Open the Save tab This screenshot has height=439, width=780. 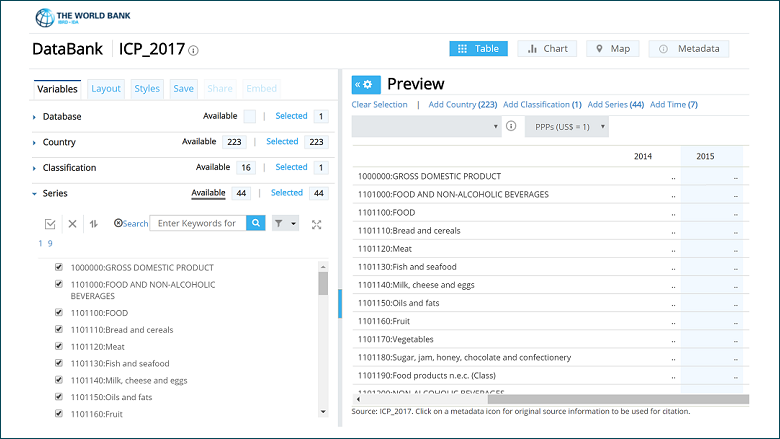click(184, 89)
